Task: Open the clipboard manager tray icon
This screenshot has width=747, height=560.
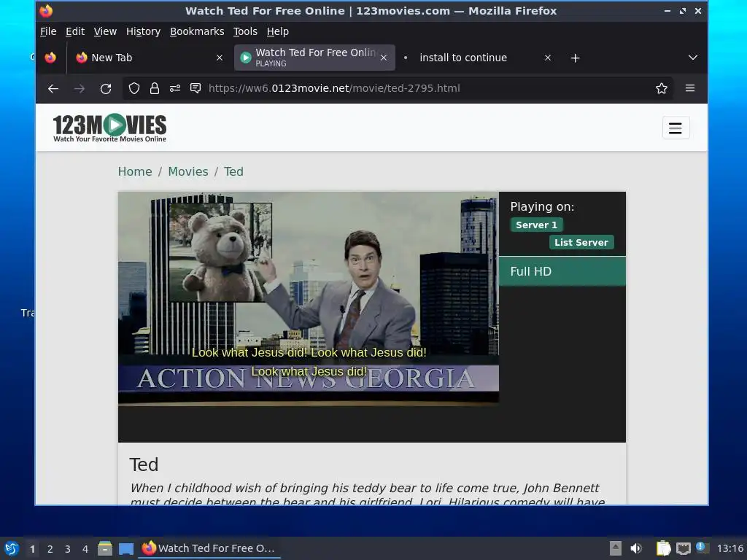Action: pos(663,548)
